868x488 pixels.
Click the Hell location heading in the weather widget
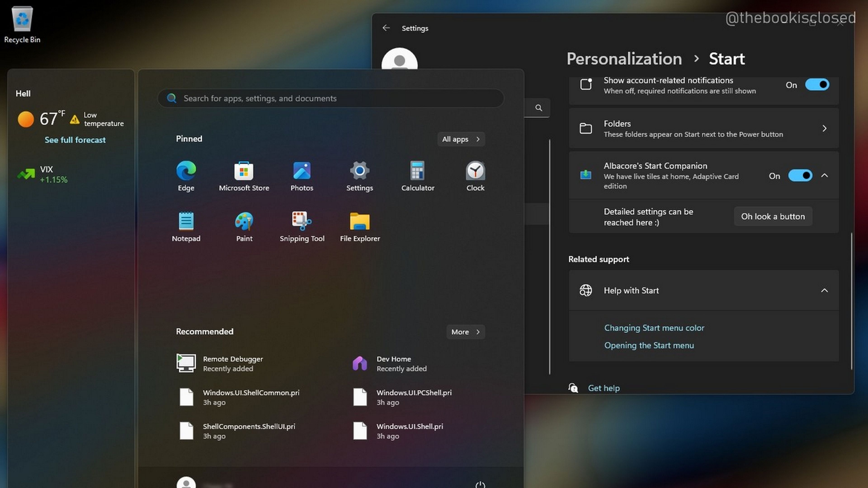point(23,93)
